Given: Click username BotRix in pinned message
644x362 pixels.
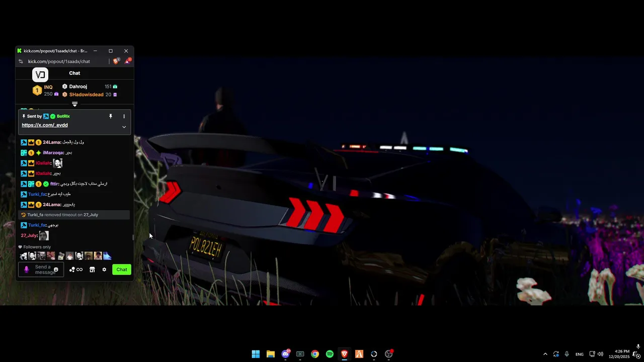Looking at the screenshot, I should click(x=63, y=116).
